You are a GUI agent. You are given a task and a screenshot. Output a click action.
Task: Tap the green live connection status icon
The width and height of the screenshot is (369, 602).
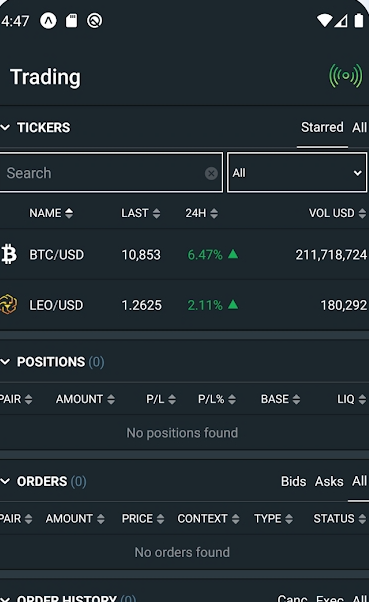pos(345,76)
